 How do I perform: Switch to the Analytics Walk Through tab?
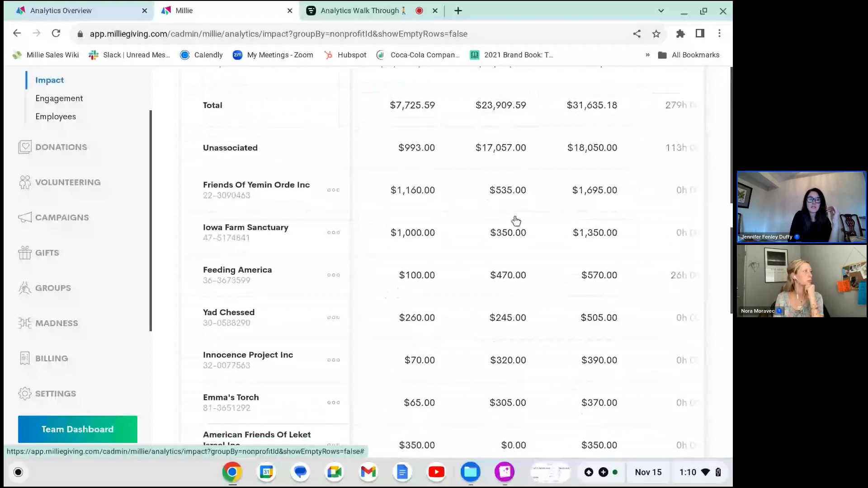[x=357, y=10]
